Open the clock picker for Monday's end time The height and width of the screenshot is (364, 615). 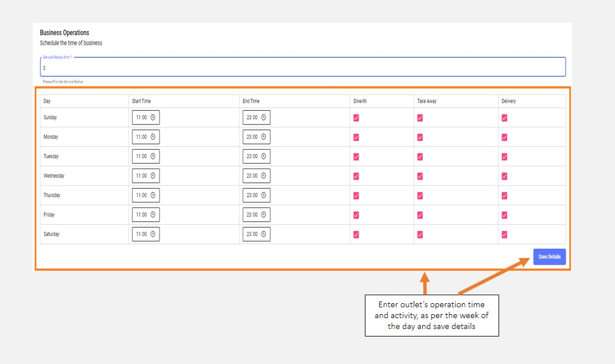[x=263, y=137]
